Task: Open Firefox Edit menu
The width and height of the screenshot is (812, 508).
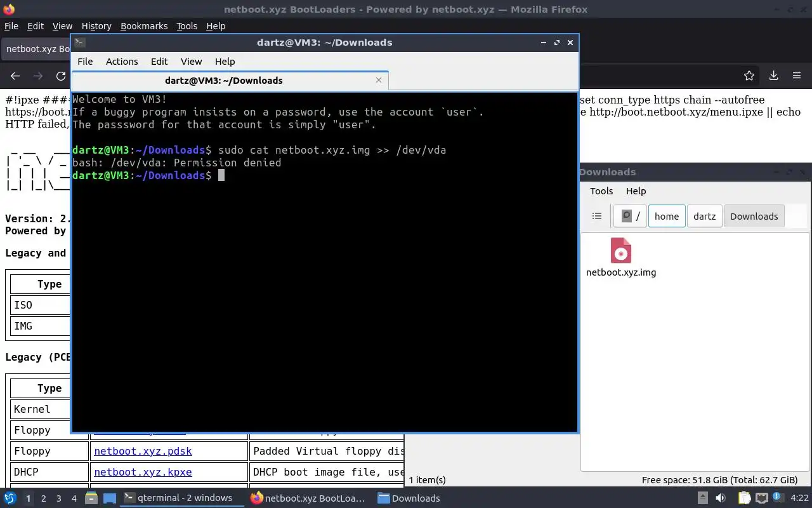Action: coord(36,26)
